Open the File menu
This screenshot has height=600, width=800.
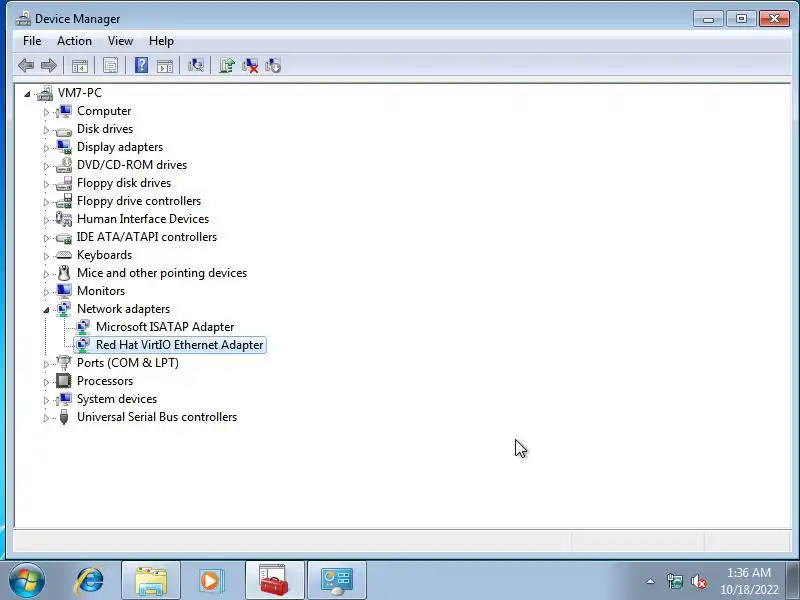click(x=32, y=41)
